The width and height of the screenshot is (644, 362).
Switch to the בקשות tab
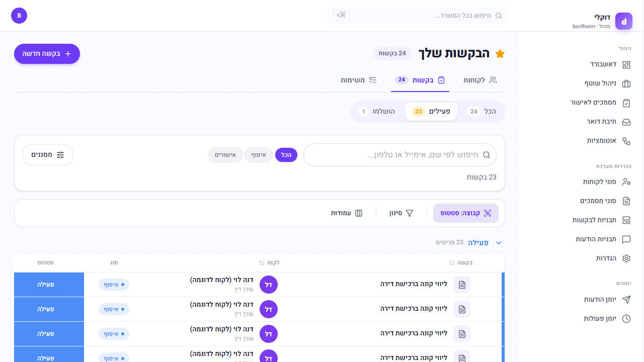click(x=420, y=80)
